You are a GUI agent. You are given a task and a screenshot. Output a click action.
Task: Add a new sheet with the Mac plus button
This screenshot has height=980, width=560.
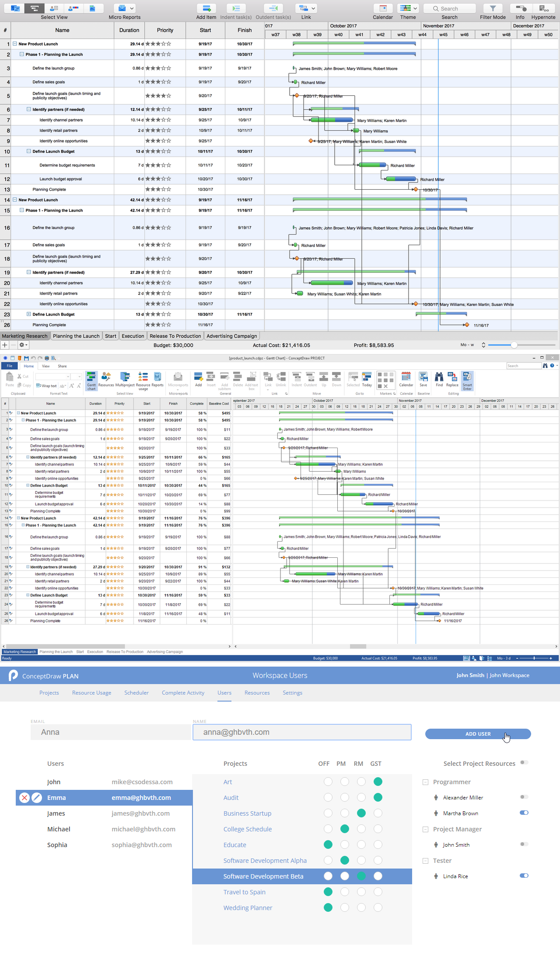point(5,345)
